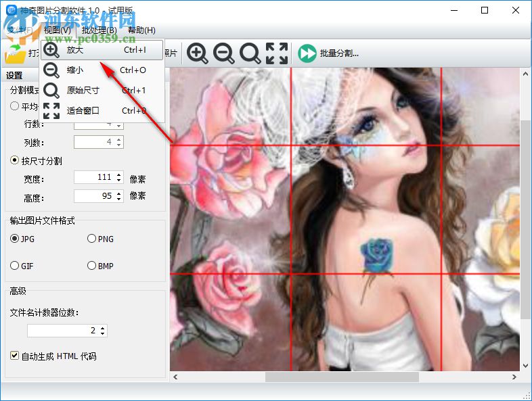The width and height of the screenshot is (532, 401).
Task: Click the vertical scrollbar up arrow
Action: 525,74
